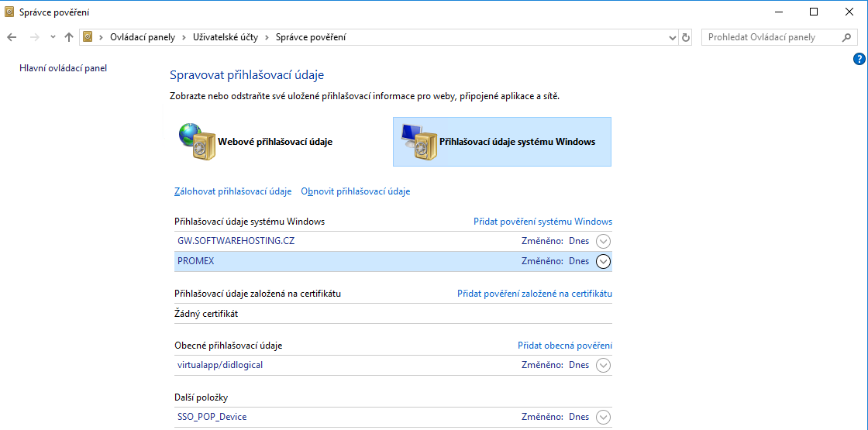Expand the SSO_POP_Device entry chevron
This screenshot has height=430, width=868.
click(x=603, y=417)
